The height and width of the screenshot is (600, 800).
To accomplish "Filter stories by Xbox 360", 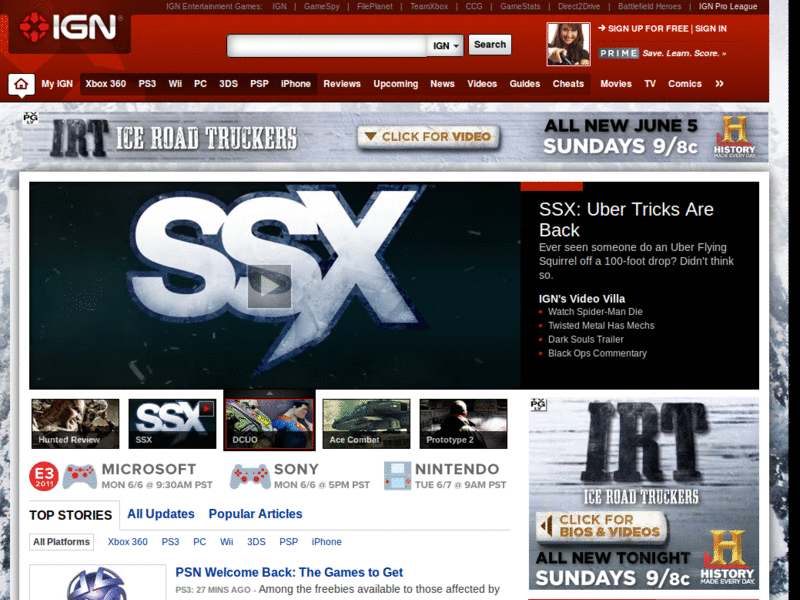I will pyautogui.click(x=128, y=542).
